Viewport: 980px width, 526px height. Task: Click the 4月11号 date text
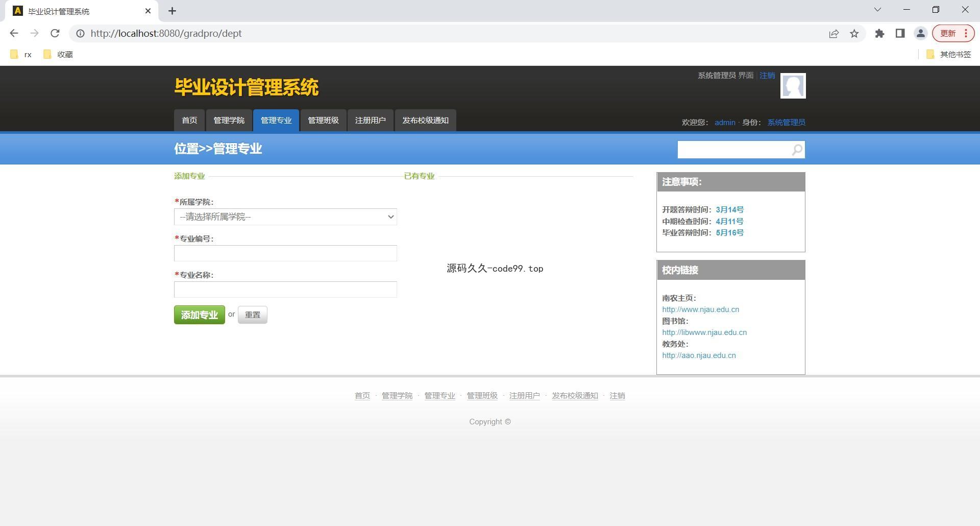[729, 222]
